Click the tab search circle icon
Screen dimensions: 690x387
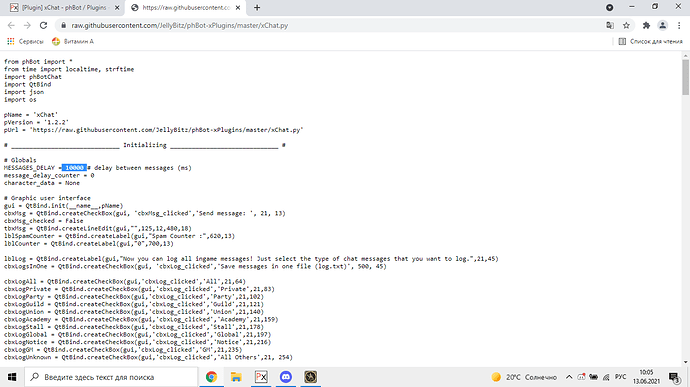(x=609, y=7)
